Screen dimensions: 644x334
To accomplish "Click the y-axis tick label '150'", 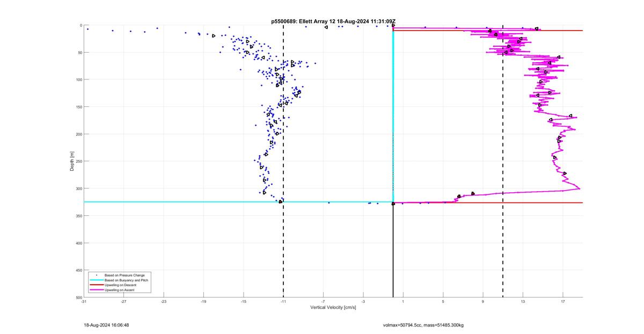I will point(78,107).
